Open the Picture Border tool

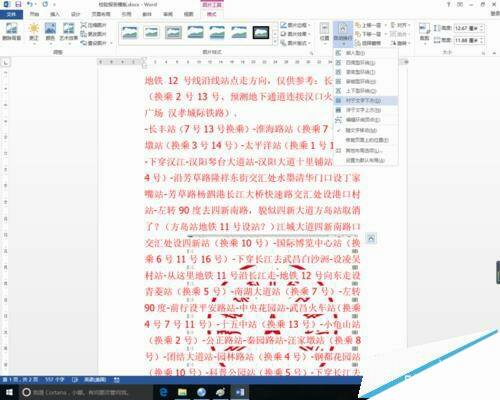295,25
